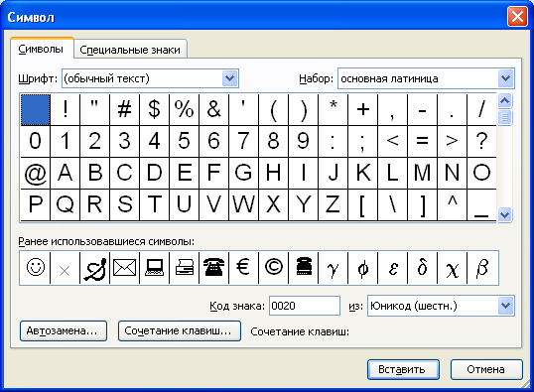Screen dimensions: 534x392
Task: Pick the rotary telephone symbol
Action: tap(213, 268)
